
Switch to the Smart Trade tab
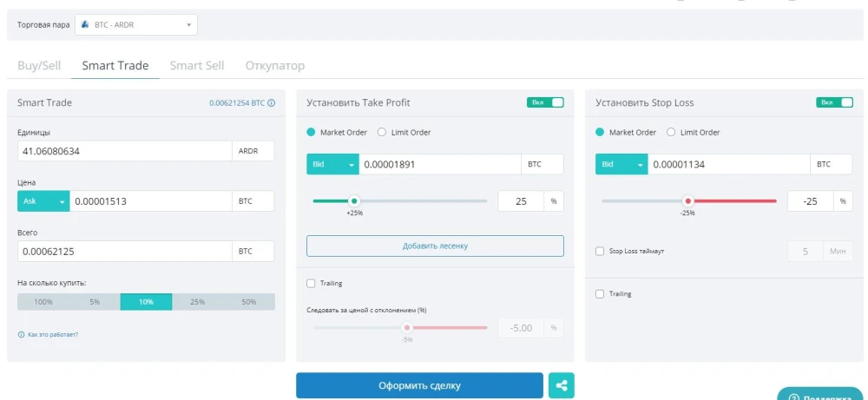[x=115, y=65]
